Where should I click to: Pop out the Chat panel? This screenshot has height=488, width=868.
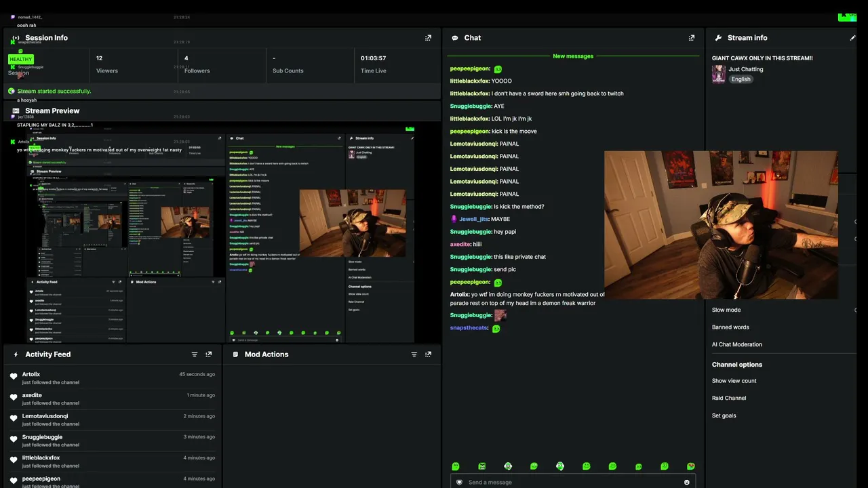point(692,38)
